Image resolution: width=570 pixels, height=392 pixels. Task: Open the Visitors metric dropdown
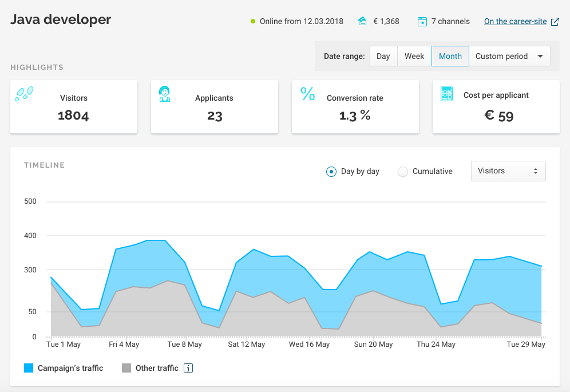[x=508, y=171]
